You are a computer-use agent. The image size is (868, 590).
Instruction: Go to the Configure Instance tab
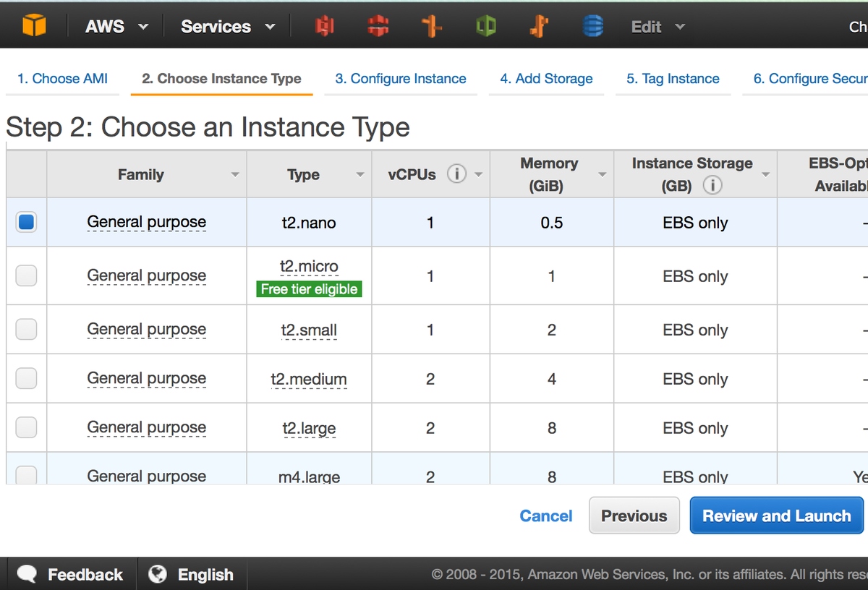click(400, 79)
